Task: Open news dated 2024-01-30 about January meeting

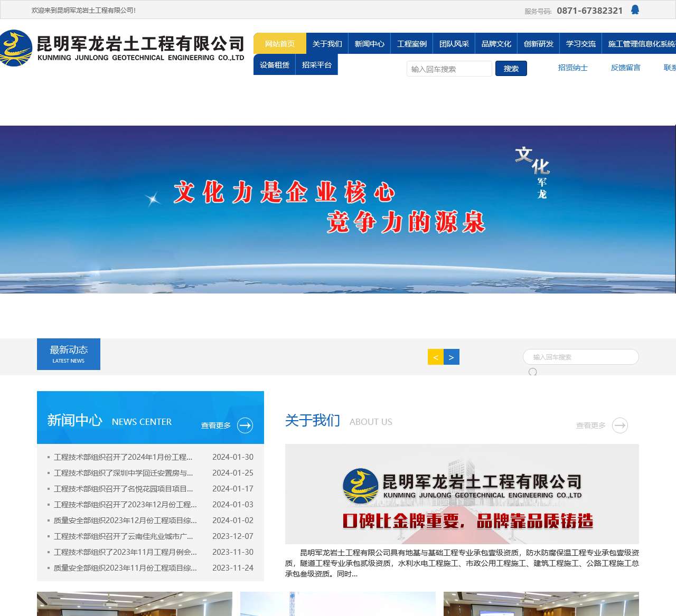Action: [123, 457]
